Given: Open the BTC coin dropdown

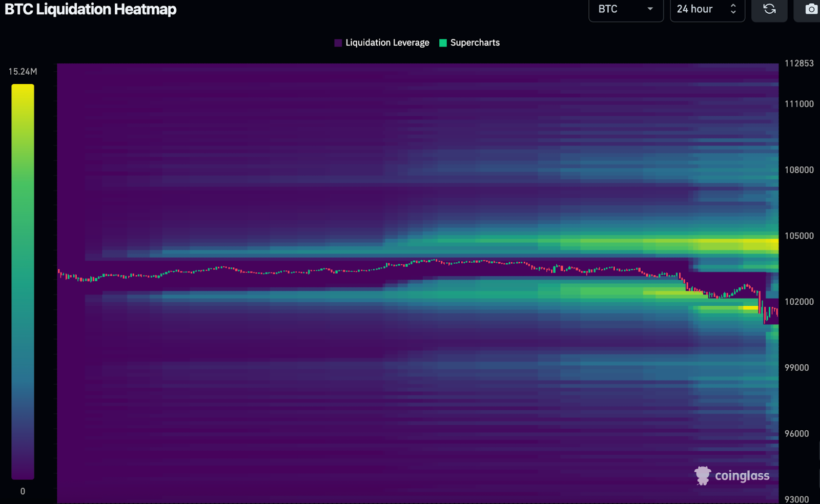Looking at the screenshot, I should click(626, 9).
